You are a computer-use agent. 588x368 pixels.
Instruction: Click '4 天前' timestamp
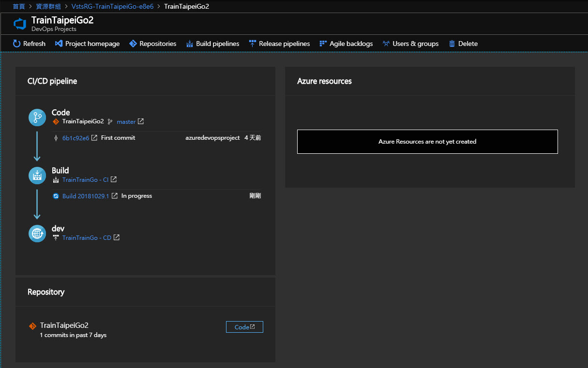pyautogui.click(x=253, y=138)
